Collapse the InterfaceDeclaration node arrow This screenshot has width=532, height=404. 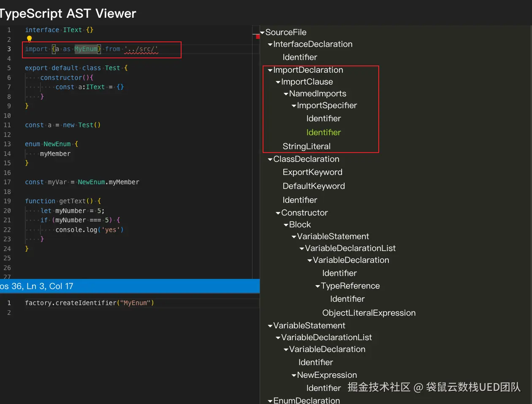270,44
